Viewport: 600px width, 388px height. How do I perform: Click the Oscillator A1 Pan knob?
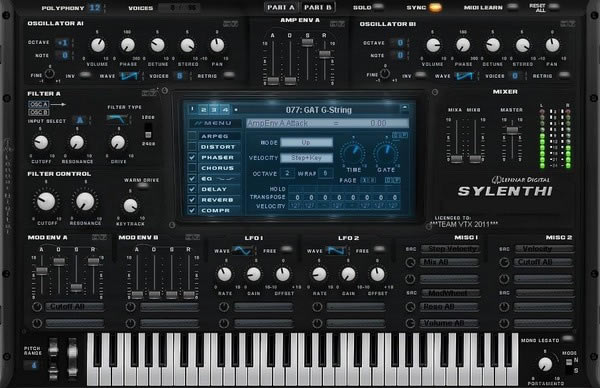[x=217, y=45]
